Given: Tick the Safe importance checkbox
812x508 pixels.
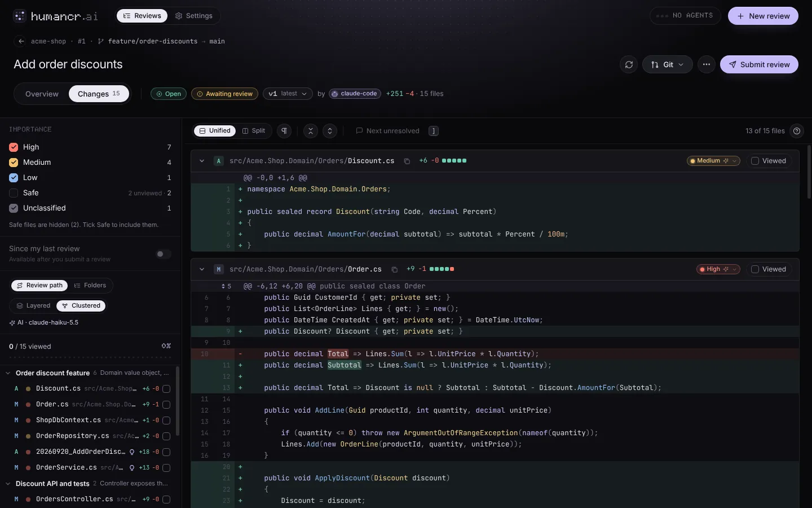Looking at the screenshot, I should click(14, 192).
